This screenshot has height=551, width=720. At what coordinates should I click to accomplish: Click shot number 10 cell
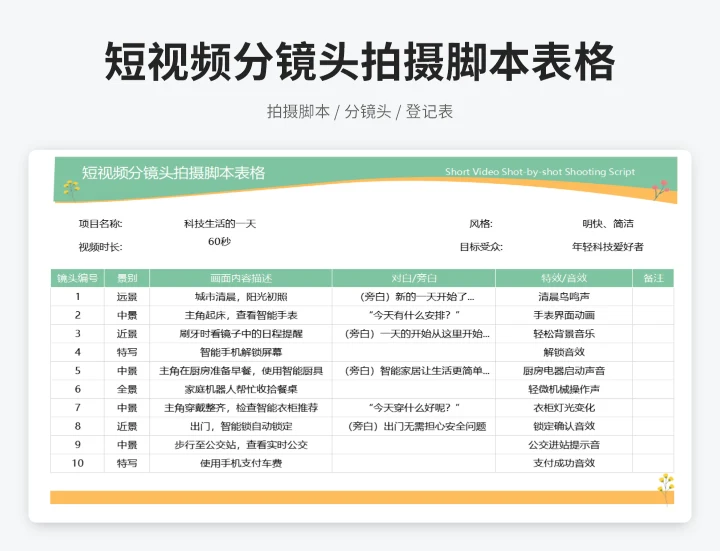(x=77, y=463)
